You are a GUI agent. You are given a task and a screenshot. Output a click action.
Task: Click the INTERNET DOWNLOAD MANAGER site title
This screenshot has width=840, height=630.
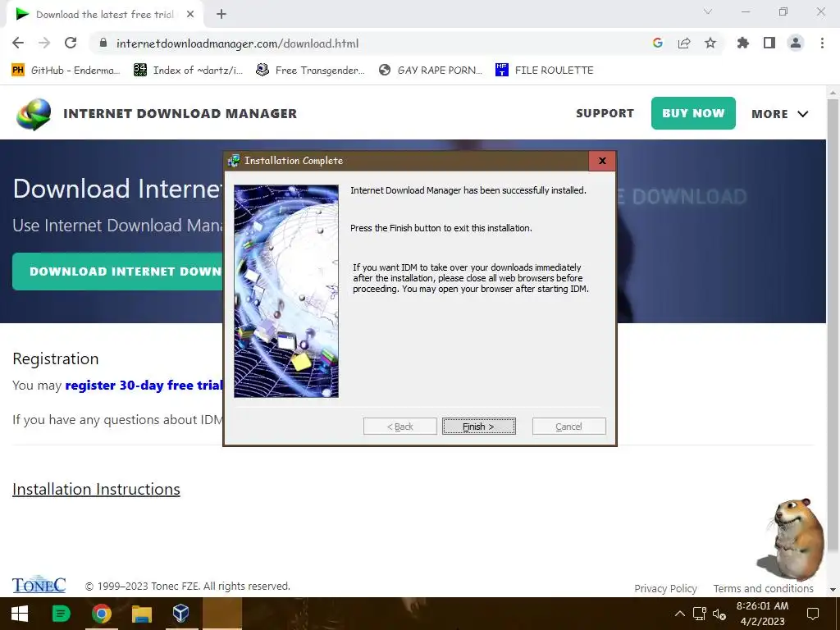[x=180, y=113]
